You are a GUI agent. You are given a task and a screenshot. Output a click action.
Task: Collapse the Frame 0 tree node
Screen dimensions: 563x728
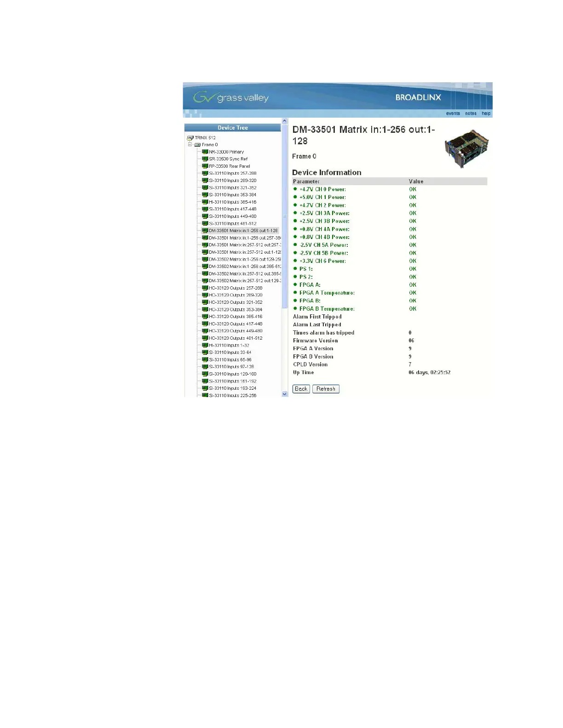(x=190, y=144)
